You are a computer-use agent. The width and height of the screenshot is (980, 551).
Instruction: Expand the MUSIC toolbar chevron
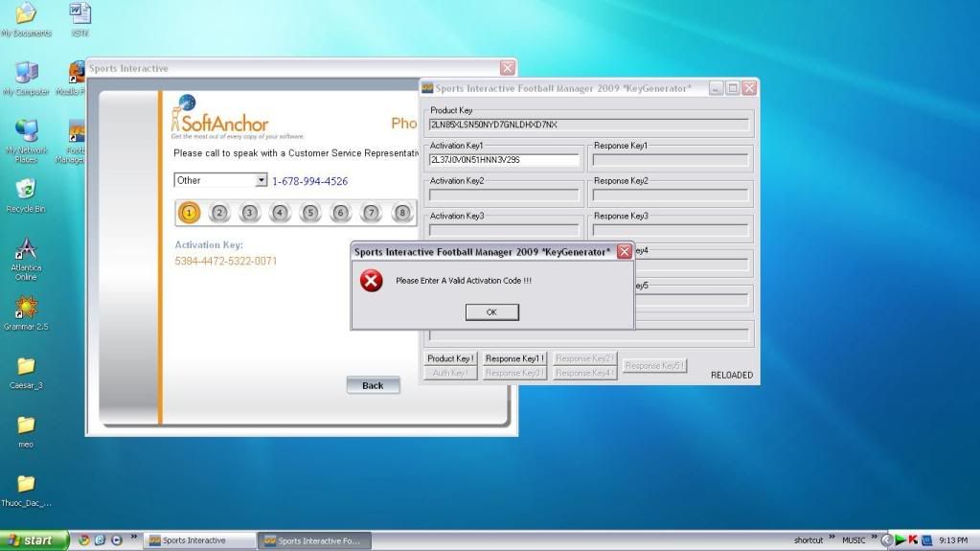pos(874,538)
